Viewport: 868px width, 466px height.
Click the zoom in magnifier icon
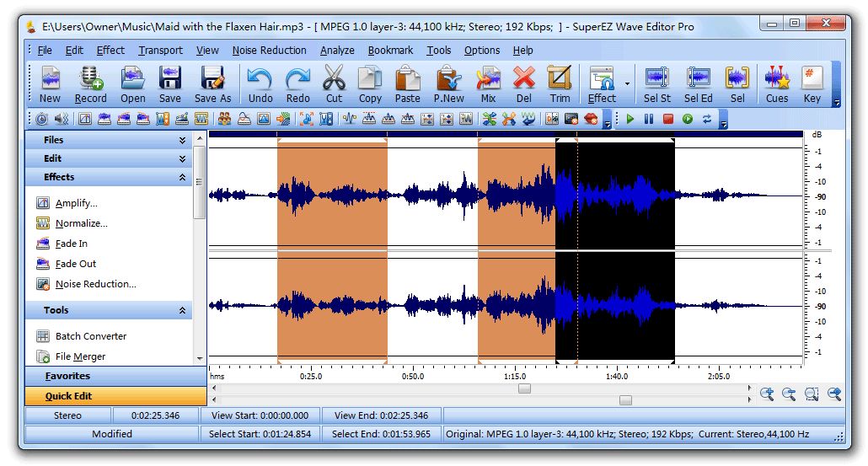click(767, 394)
